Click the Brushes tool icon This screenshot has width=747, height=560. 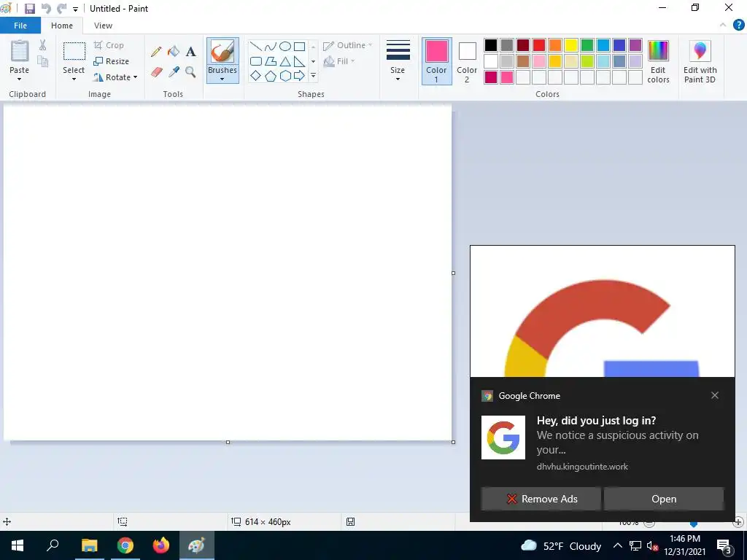[222, 52]
